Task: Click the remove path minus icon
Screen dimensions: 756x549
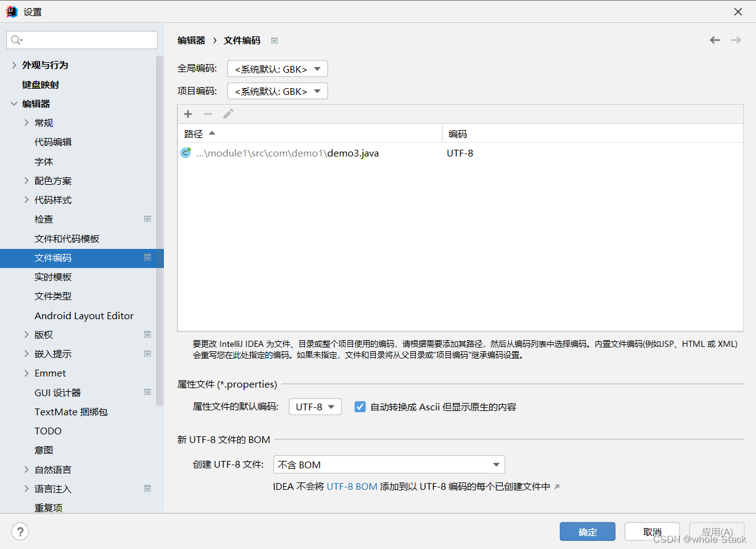Action: [208, 114]
